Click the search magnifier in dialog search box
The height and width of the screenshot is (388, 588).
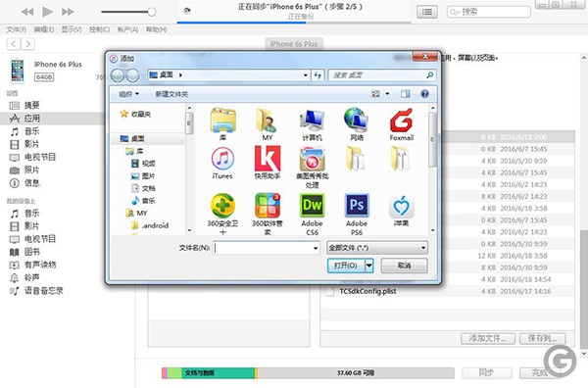tap(430, 75)
